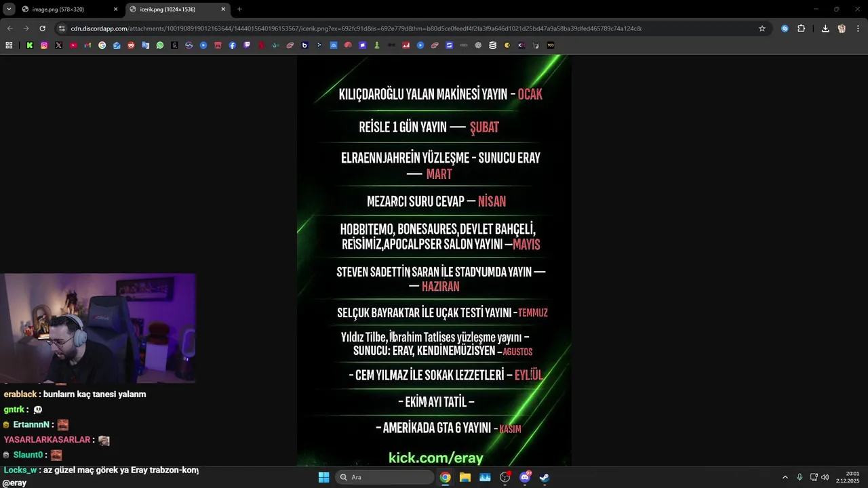
Task: Open the Chrome extensions puzzle icon
Action: 801,28
